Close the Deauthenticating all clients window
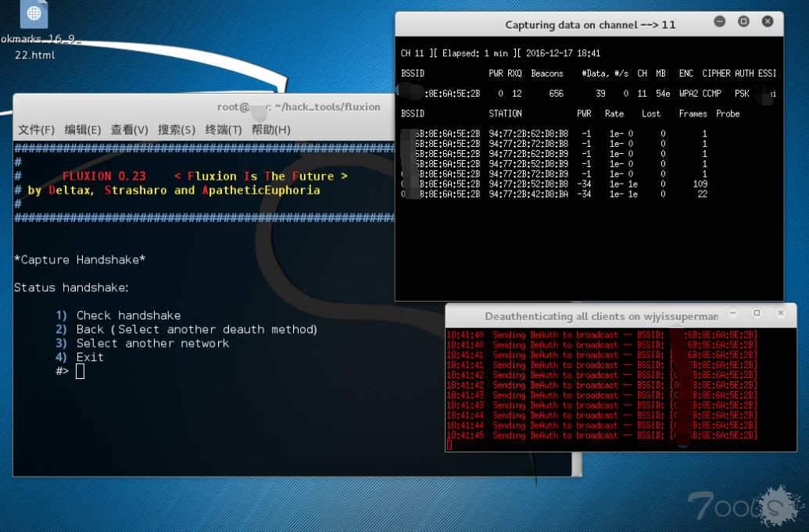 pyautogui.click(x=781, y=313)
